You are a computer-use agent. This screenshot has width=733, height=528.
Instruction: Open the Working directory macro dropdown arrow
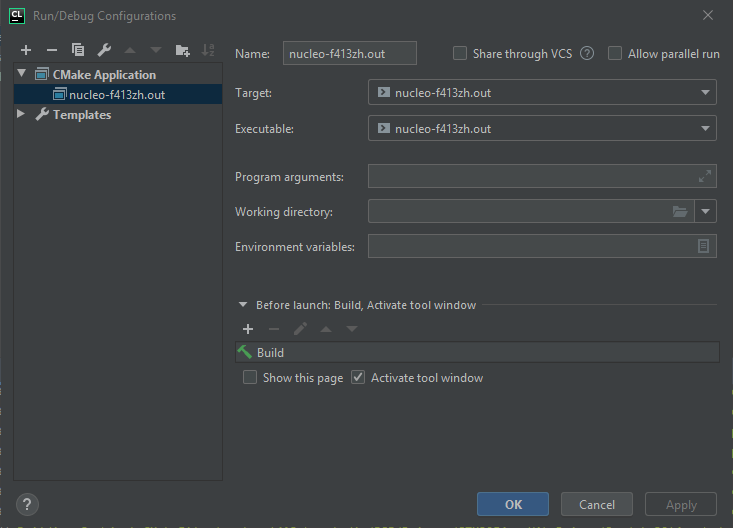705,211
